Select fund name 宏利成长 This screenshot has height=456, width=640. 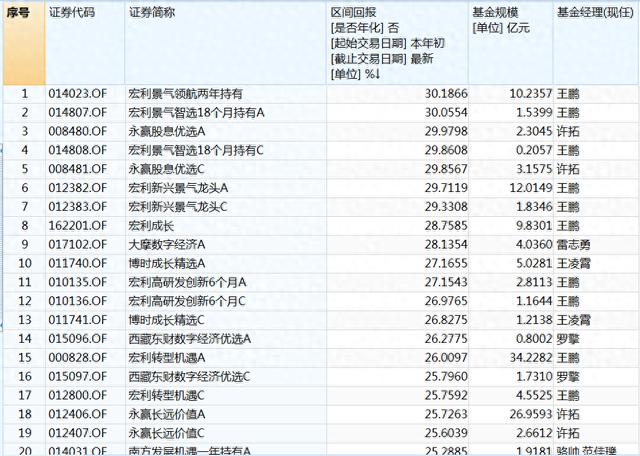tap(151, 226)
